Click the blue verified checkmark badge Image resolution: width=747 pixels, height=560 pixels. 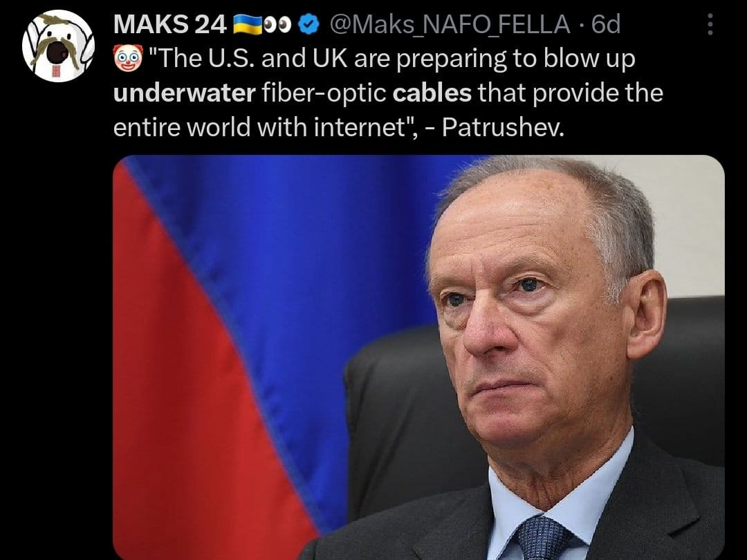tap(308, 25)
